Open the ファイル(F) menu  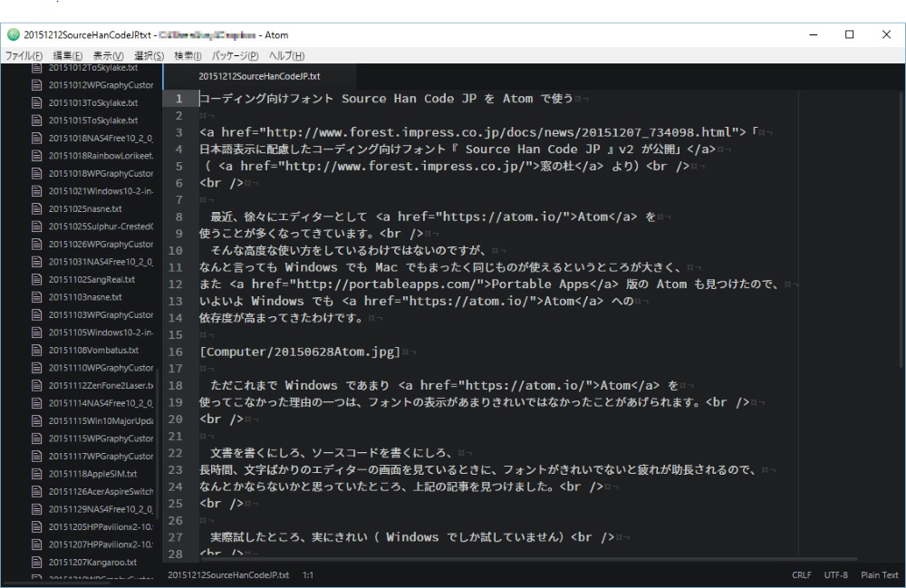click(24, 55)
